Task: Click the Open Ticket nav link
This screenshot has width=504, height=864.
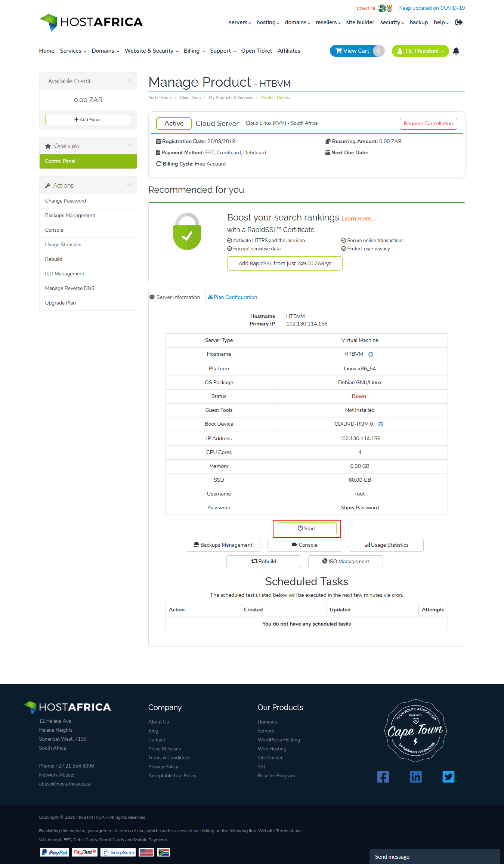Action: (x=257, y=51)
